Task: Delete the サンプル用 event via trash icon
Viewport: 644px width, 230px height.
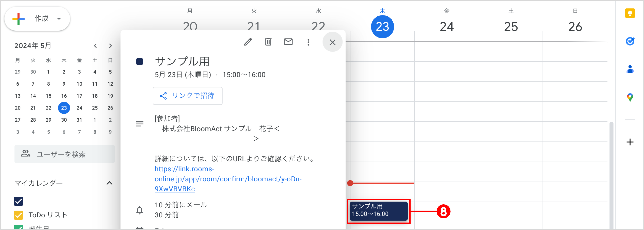Action: coord(268,42)
